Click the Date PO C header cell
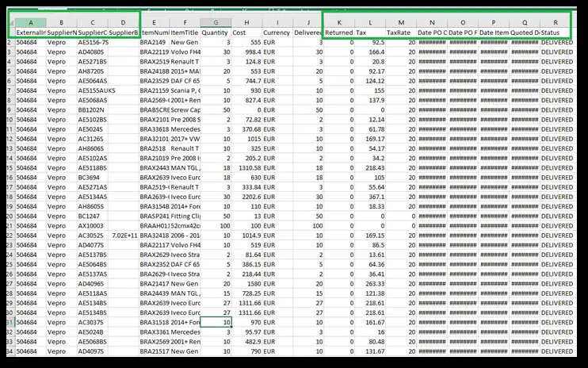588x368 pixels. point(432,33)
